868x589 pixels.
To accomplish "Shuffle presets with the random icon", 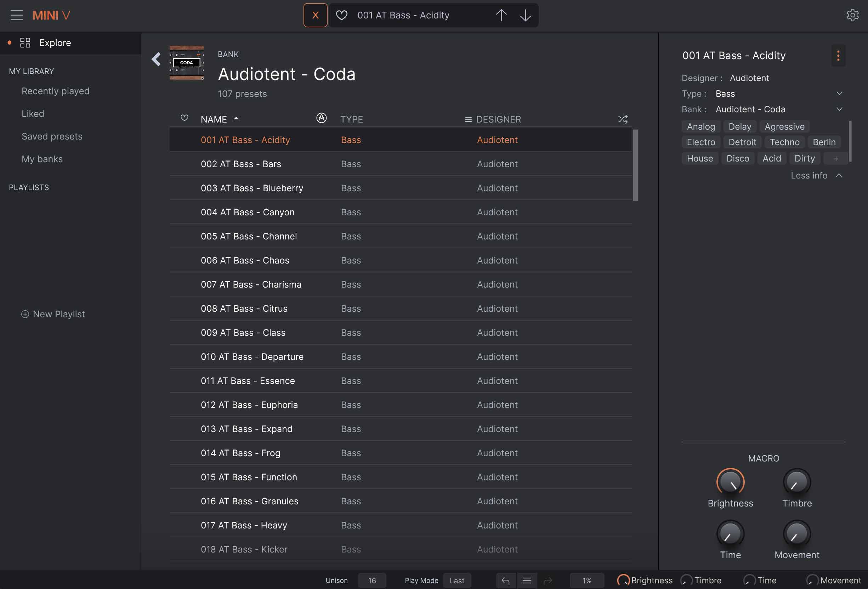I will [x=623, y=119].
